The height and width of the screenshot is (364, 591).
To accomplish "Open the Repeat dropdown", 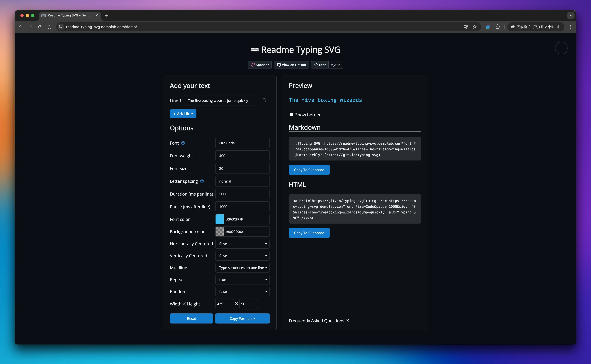I will (242, 279).
